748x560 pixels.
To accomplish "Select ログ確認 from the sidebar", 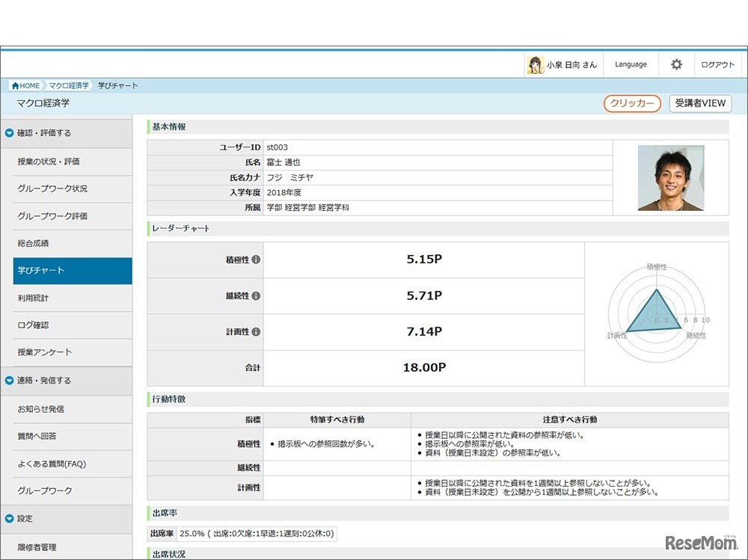I will click(x=34, y=324).
